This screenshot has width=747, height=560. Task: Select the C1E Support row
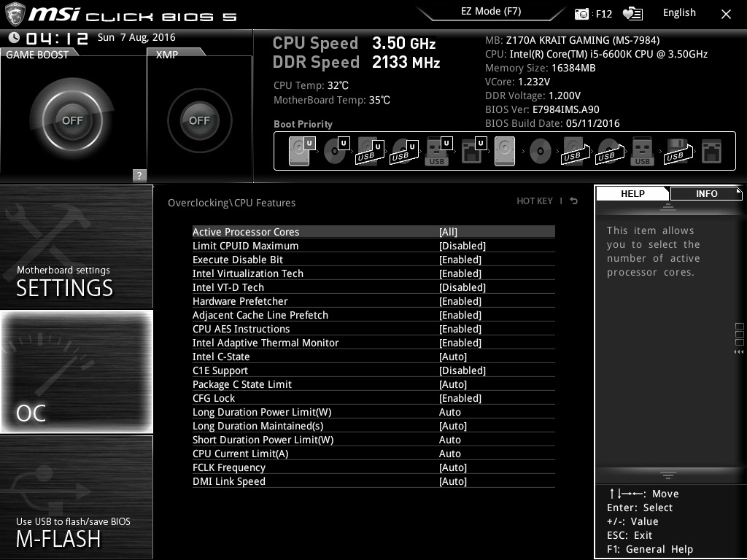[x=373, y=370]
